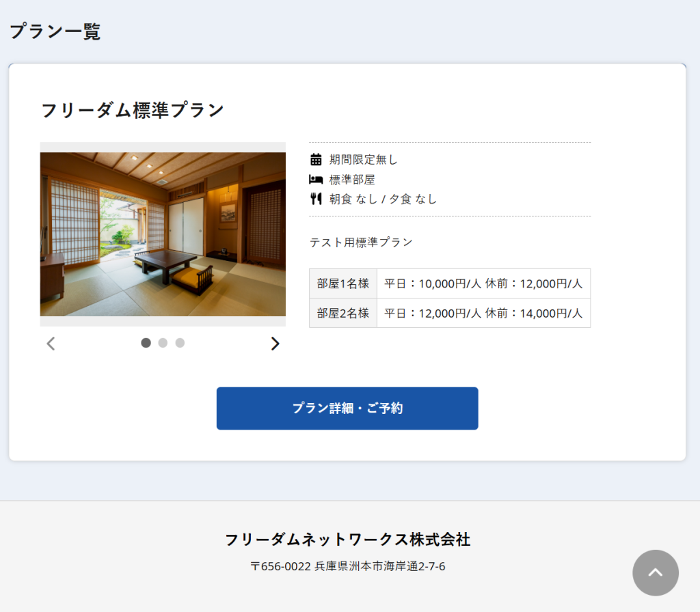
Task: Click the 部屋1名様 table cell
Action: coord(343,283)
